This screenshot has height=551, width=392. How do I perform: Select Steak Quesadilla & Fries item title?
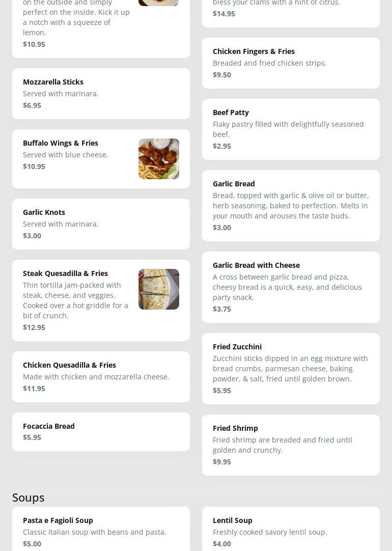(65, 273)
